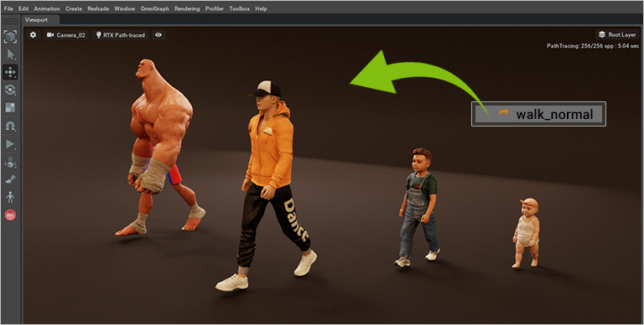644x325 pixels.
Task: Click the character figure icon
Action: (x=10, y=197)
